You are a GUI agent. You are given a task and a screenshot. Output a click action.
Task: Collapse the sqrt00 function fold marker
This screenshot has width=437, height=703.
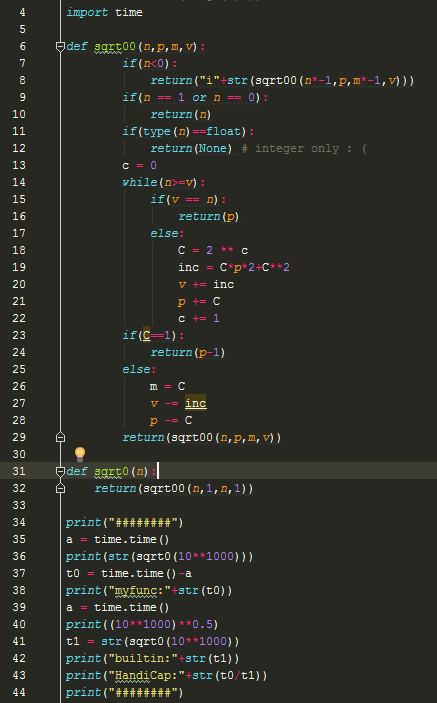tap(61, 46)
